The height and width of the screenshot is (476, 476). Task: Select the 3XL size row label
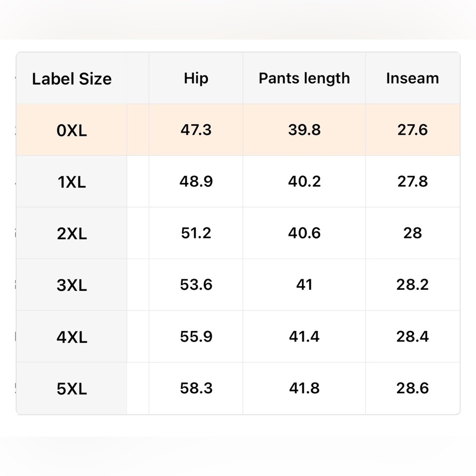coord(72,285)
